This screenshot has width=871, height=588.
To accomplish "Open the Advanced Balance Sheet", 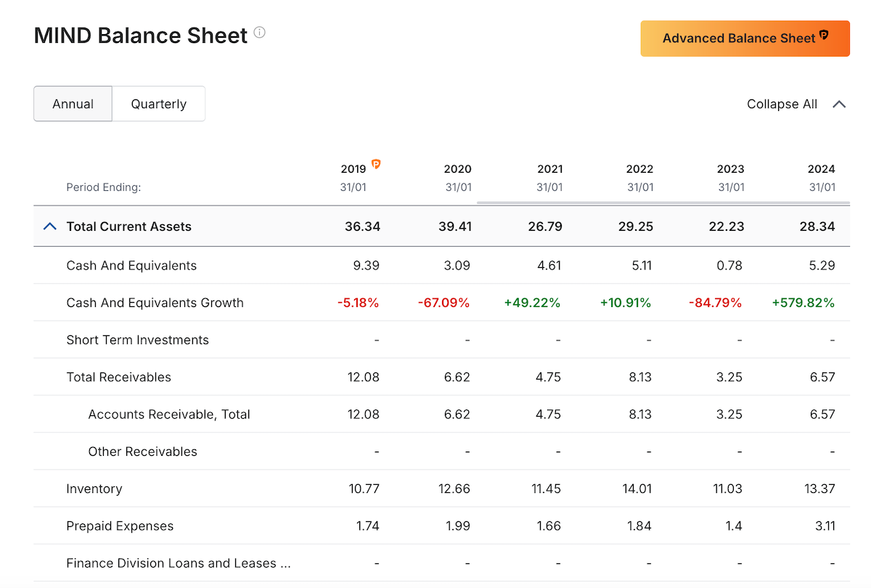I will coord(745,38).
